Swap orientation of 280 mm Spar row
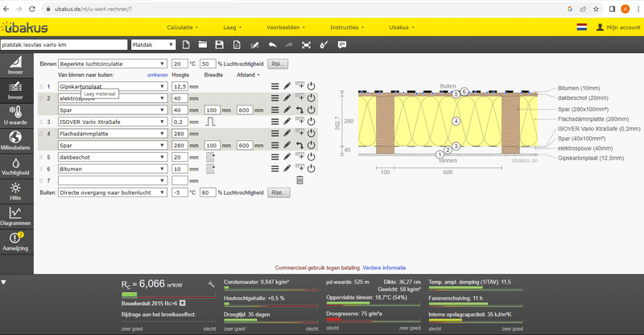644x335 pixels. coord(299,145)
